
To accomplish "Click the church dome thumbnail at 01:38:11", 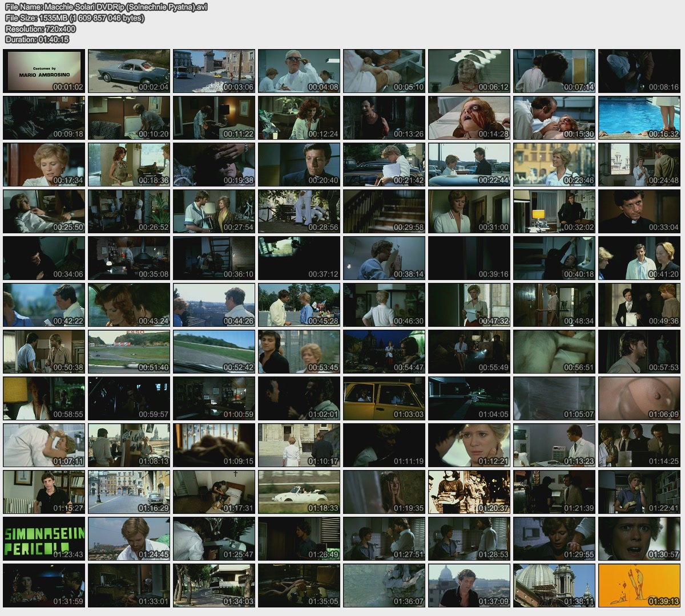I will click(554, 585).
